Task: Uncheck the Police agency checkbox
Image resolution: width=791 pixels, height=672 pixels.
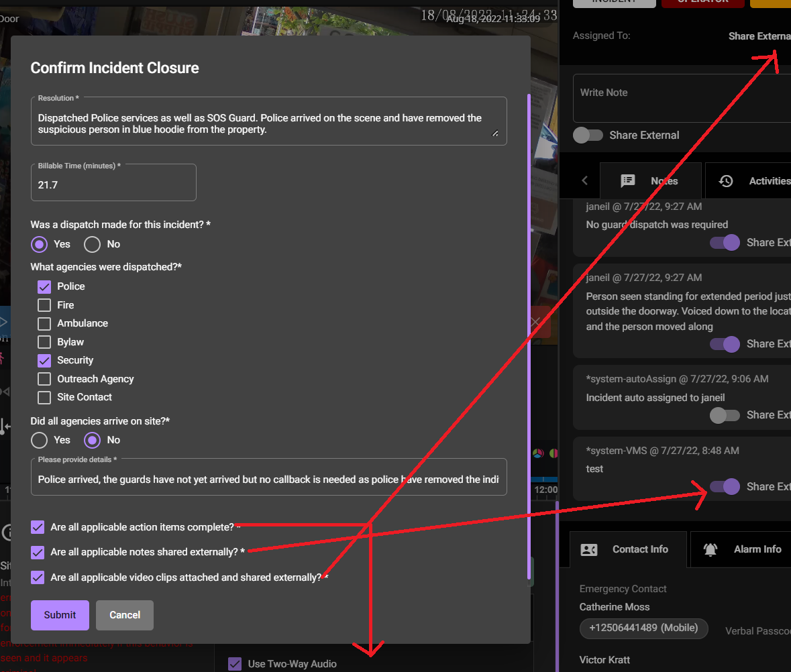Action: 44,287
